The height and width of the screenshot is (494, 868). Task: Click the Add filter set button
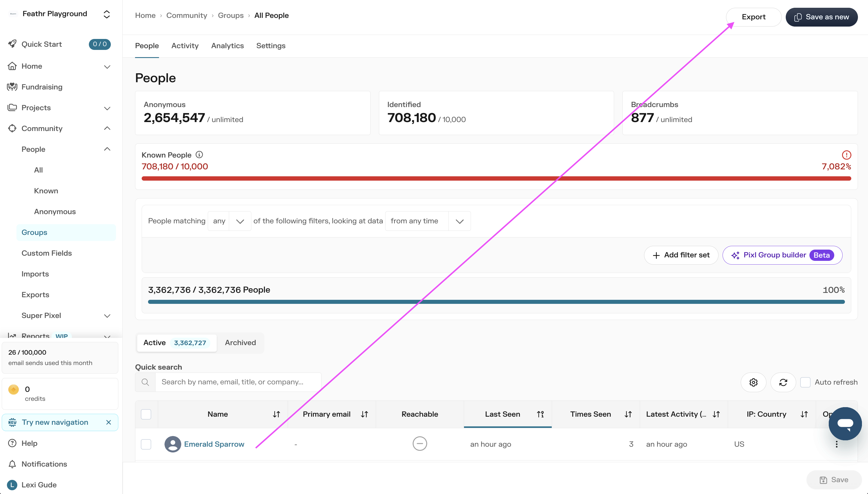[x=681, y=255]
